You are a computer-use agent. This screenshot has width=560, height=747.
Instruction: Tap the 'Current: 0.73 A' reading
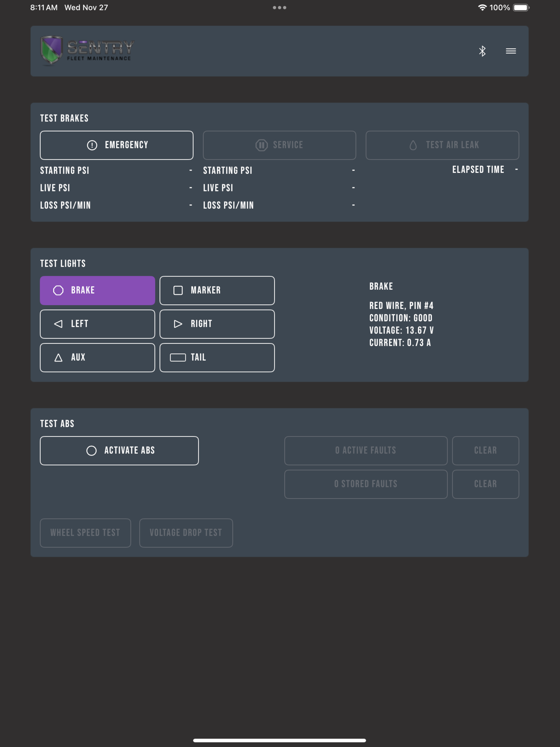pos(400,343)
